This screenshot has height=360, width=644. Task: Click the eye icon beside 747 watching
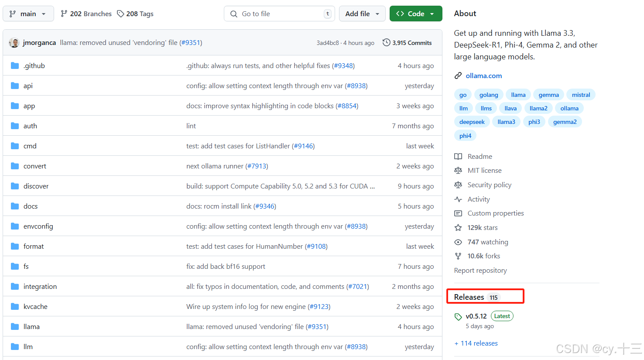coord(458,242)
